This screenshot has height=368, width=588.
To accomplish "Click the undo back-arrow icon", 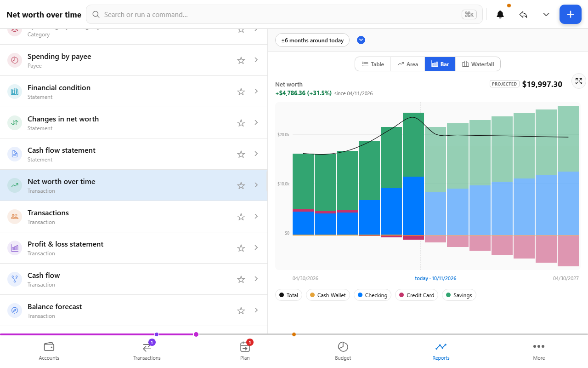I will (523, 14).
